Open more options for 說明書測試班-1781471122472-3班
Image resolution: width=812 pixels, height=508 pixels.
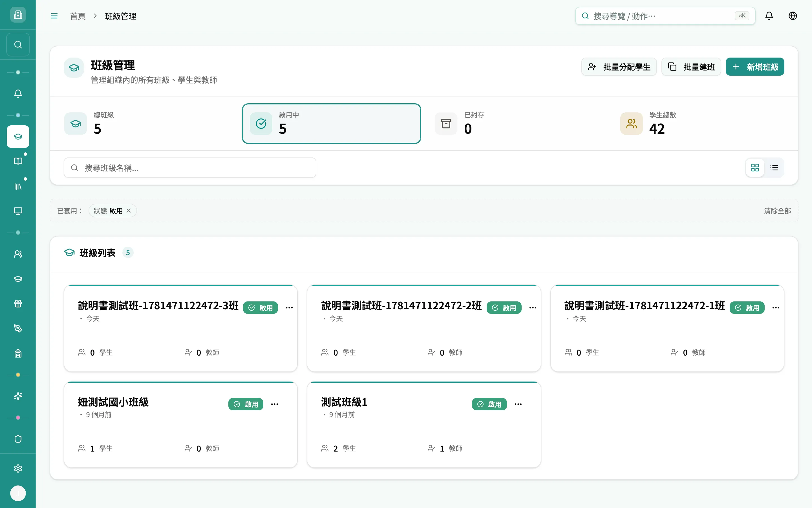tap(289, 307)
